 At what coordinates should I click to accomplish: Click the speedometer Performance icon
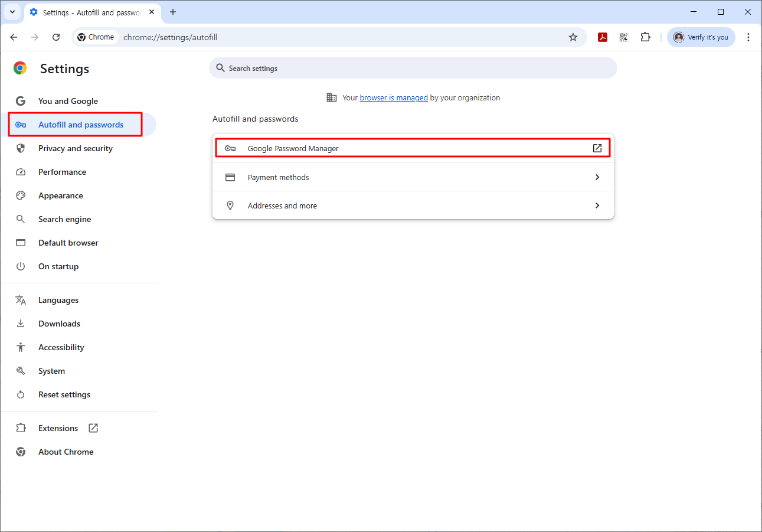pos(21,172)
